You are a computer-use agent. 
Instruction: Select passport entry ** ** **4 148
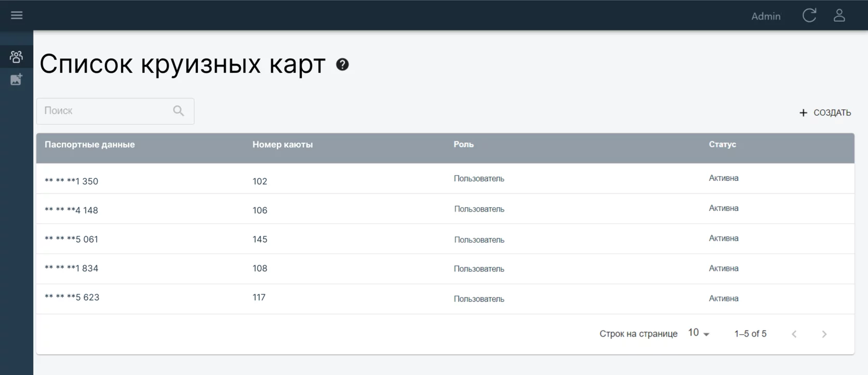[x=71, y=210]
